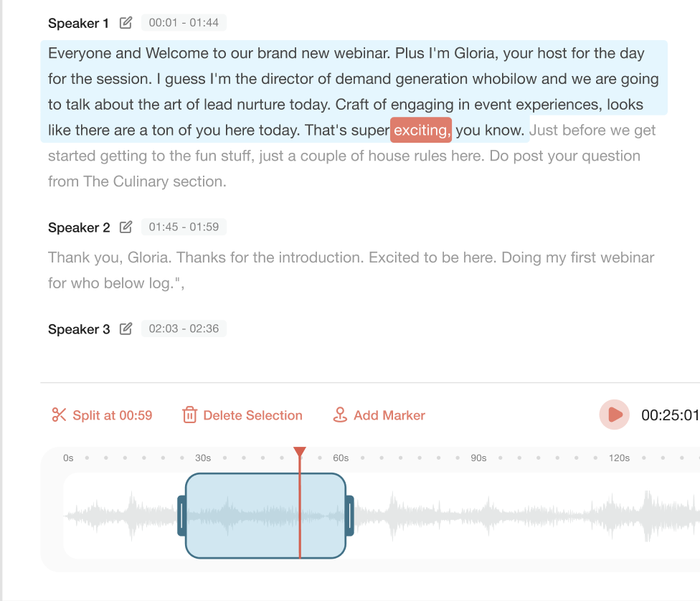Select the 00:01 - 01:44 timestamp badge
This screenshot has height=601, width=700.
pyautogui.click(x=184, y=23)
